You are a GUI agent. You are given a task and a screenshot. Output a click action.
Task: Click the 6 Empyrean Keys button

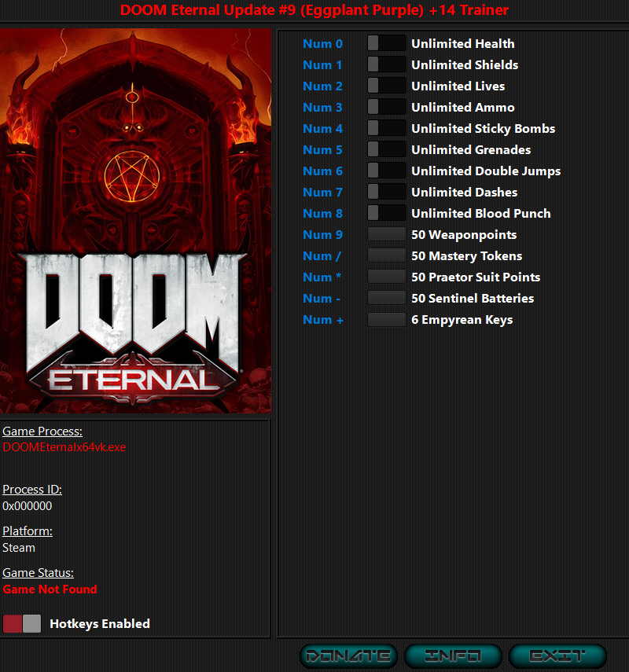(386, 319)
